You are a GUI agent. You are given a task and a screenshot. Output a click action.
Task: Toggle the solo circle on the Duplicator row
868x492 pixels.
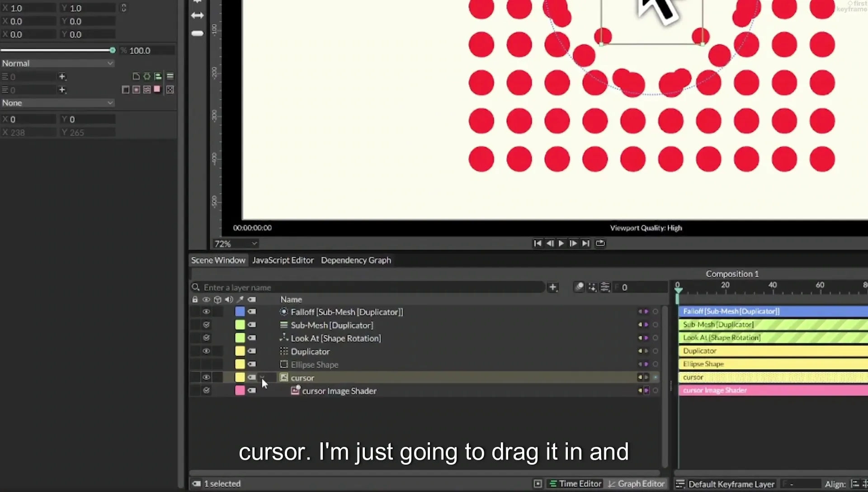[655, 351]
